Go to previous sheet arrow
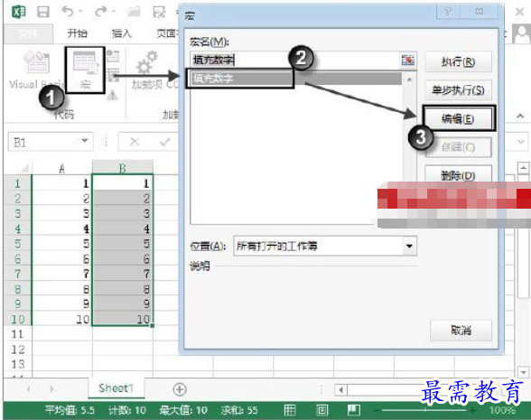 click(29, 388)
